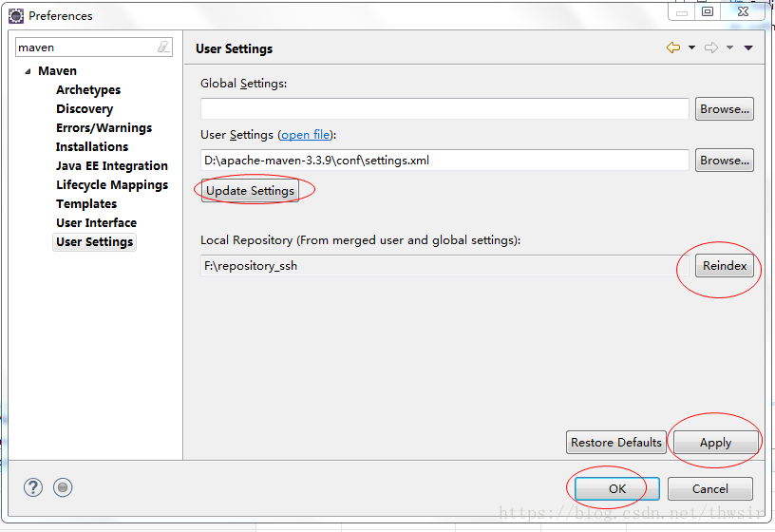Click the back navigation arrow icon
The image size is (775, 532).
click(x=673, y=47)
